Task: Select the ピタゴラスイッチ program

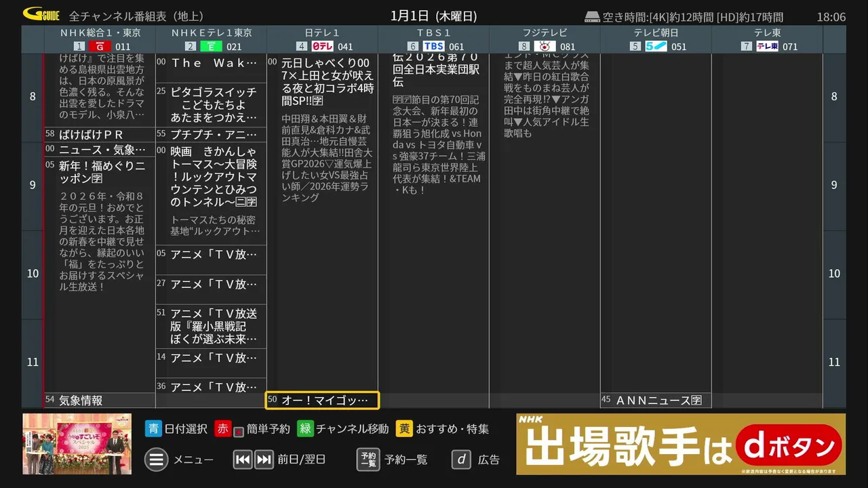Action: pyautogui.click(x=211, y=105)
